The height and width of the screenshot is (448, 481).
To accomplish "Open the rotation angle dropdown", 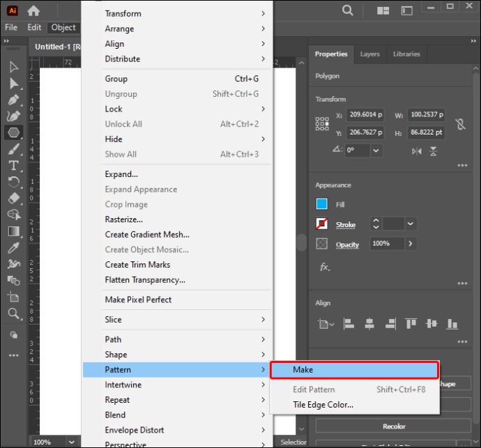I will point(376,150).
